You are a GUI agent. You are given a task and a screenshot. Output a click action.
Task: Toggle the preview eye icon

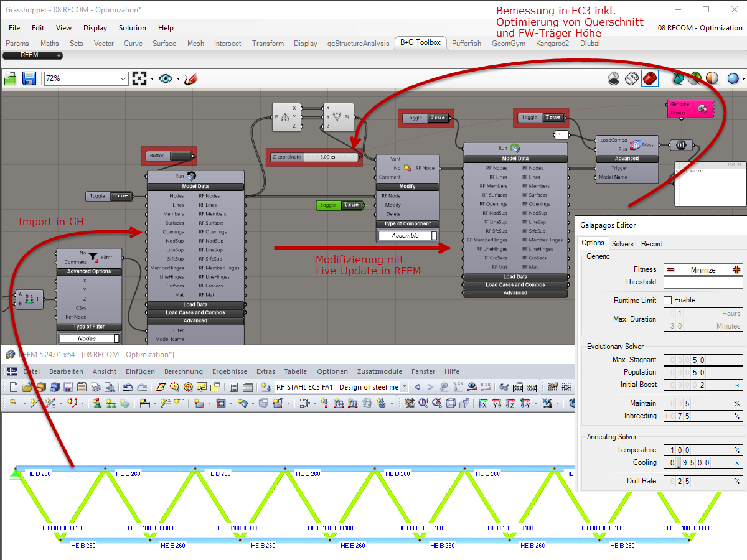click(x=165, y=78)
